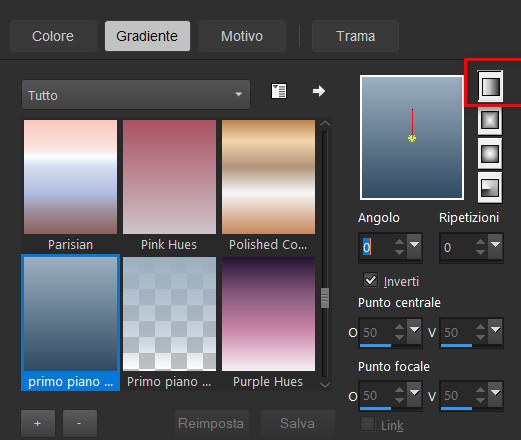Screen dimensions: 521x440
Task: Toggle the Link checkbox
Action: click(368, 424)
